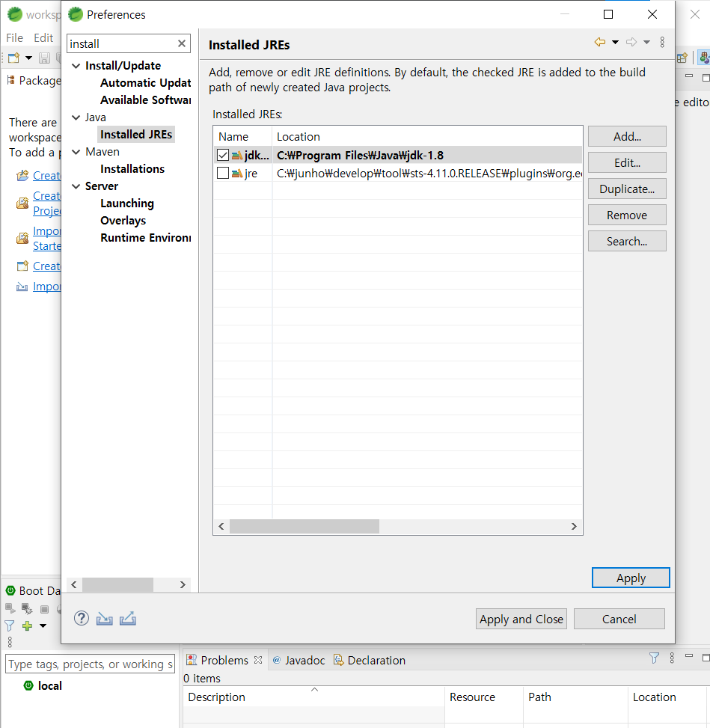Collapse the Java tree node
710x728 pixels.
pyautogui.click(x=76, y=117)
